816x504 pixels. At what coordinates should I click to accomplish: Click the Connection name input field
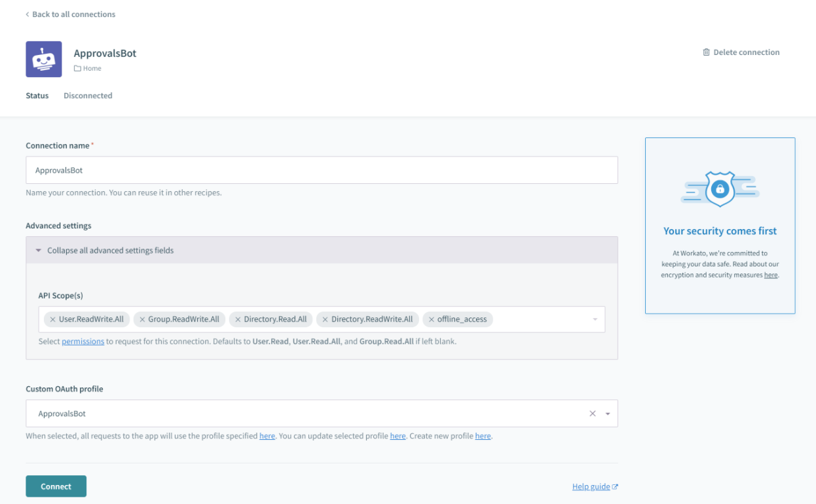[322, 170]
